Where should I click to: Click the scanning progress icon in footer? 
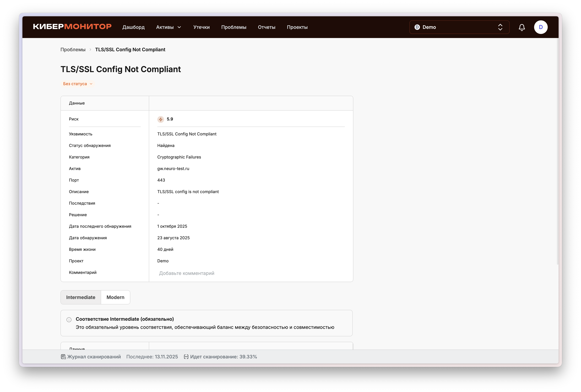(186, 357)
